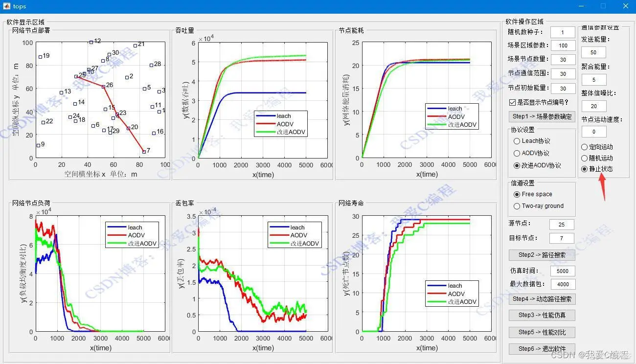
Task: Click the legend in the 丢包率 plot
Action: [295, 235]
